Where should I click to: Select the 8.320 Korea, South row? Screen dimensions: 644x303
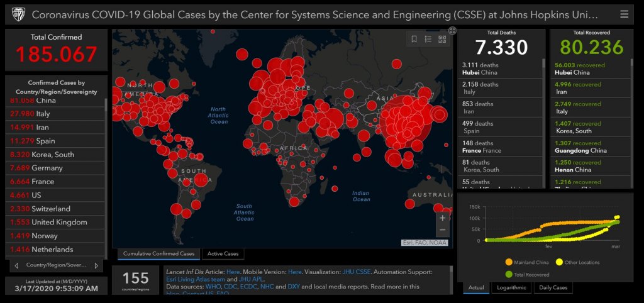click(x=55, y=155)
